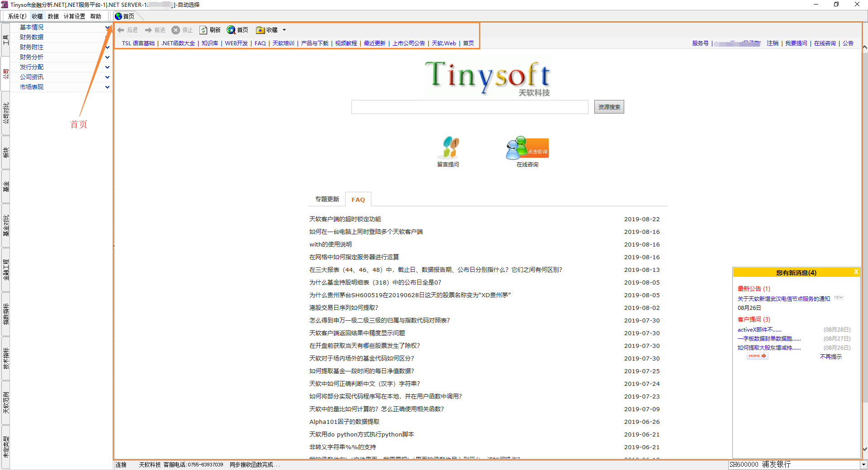Open the activeX部件不 customer question

coord(759,330)
